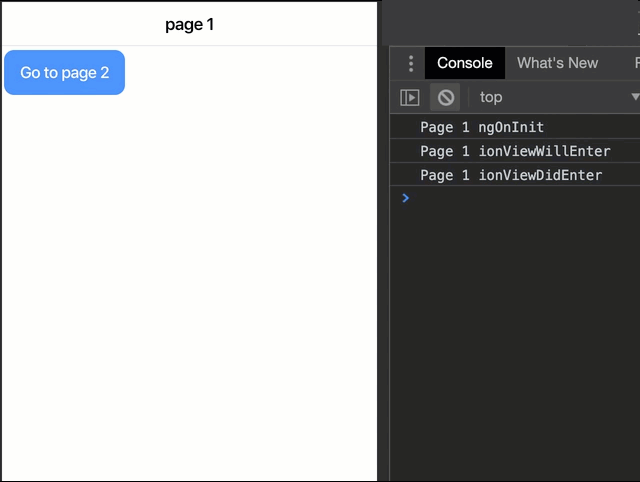640x482 pixels.
Task: Select the partially visible tab after What's New
Action: (636, 63)
